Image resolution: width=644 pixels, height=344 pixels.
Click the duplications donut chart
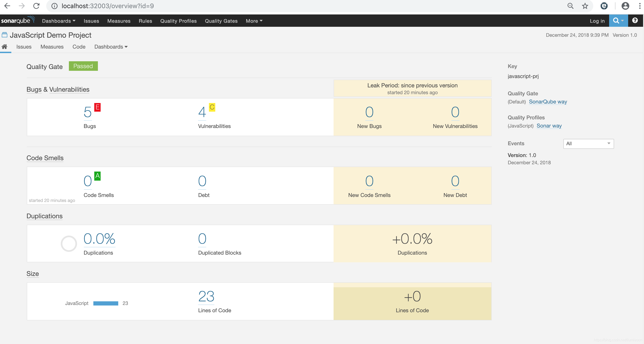(68, 243)
